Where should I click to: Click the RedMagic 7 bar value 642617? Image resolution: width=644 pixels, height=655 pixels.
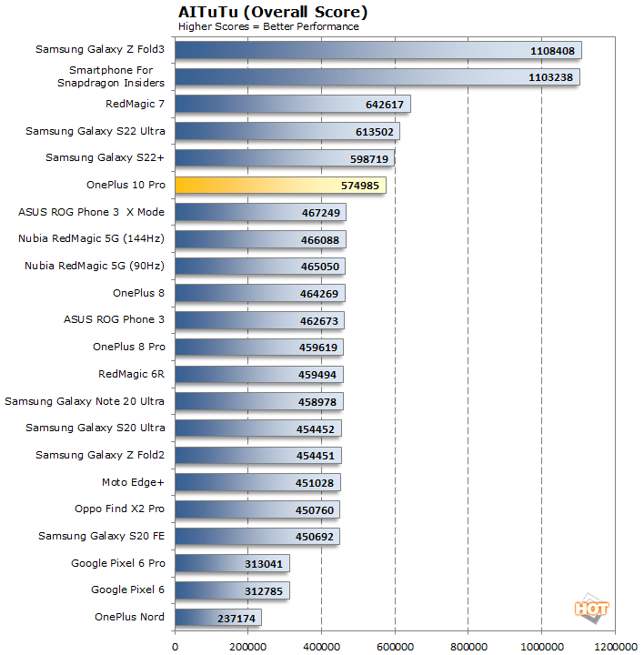pos(385,105)
